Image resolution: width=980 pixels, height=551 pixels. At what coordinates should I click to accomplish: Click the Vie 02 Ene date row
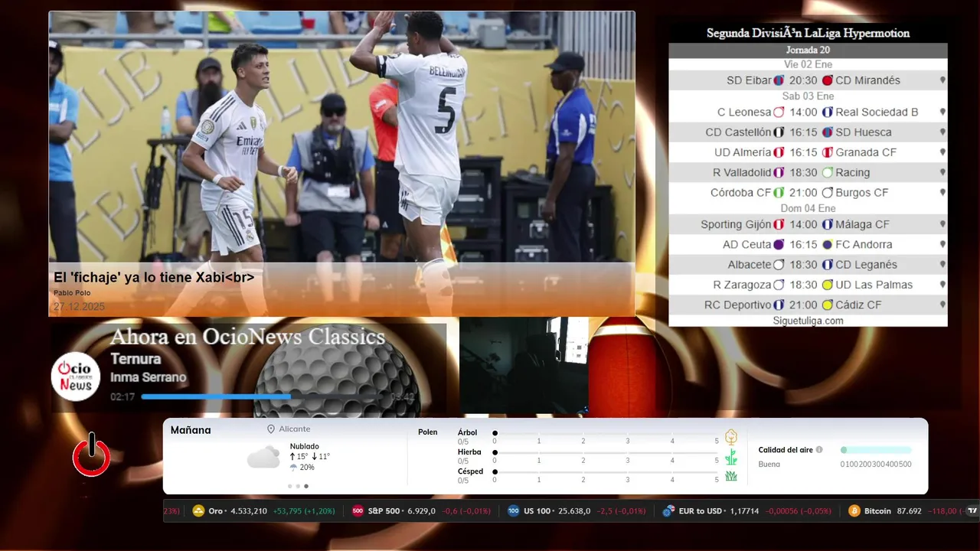(808, 64)
